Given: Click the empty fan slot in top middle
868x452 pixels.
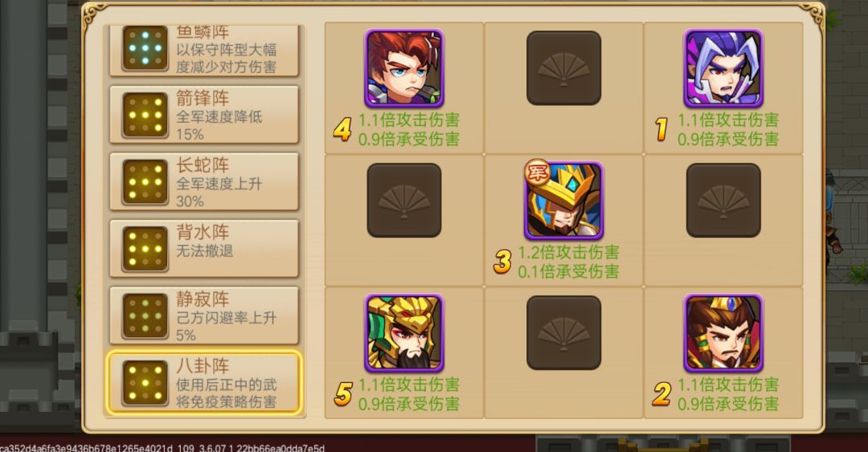Looking at the screenshot, I should 563,68.
